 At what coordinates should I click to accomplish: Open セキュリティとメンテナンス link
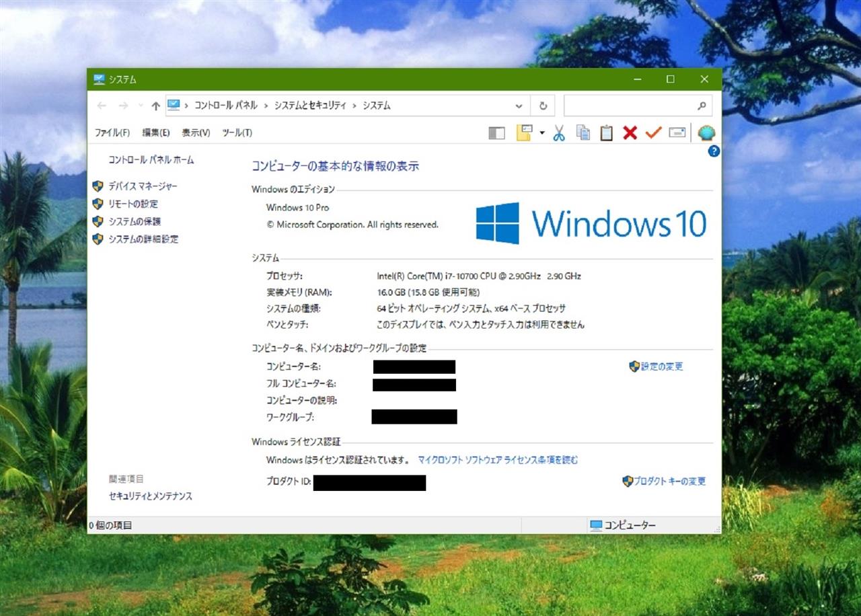[151, 496]
